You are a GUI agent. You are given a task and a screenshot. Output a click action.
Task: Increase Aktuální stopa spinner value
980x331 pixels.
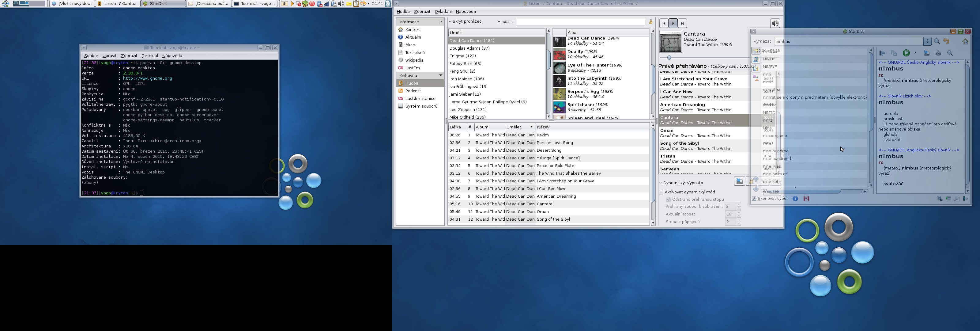739,212
